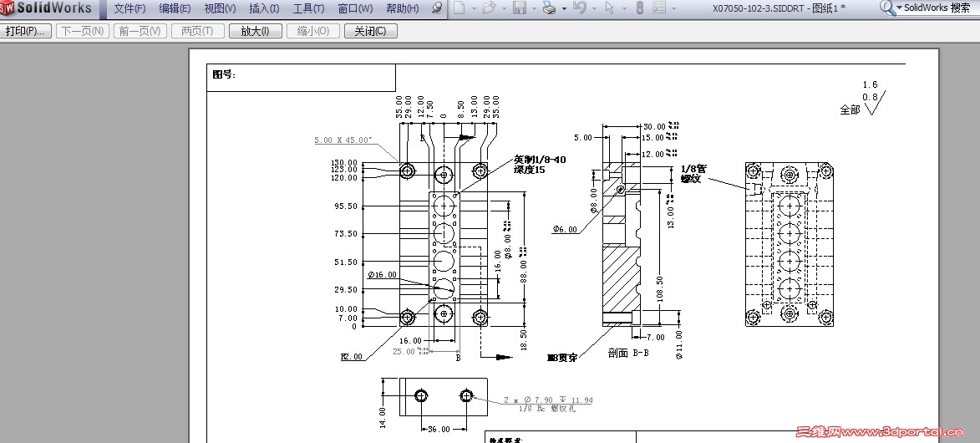The width and height of the screenshot is (980, 443).
Task: Open the 编辑(E) menu
Action: [175, 8]
